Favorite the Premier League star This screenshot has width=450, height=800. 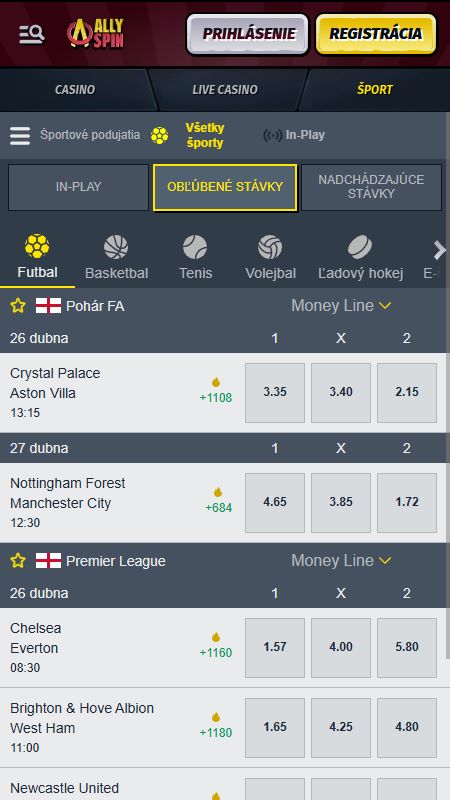(x=18, y=561)
